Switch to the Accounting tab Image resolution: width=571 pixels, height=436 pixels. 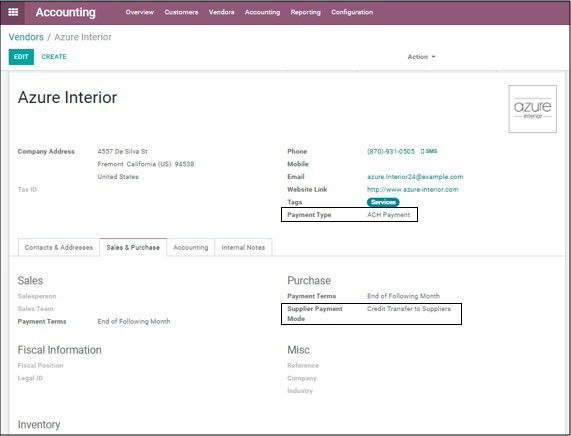tap(190, 247)
